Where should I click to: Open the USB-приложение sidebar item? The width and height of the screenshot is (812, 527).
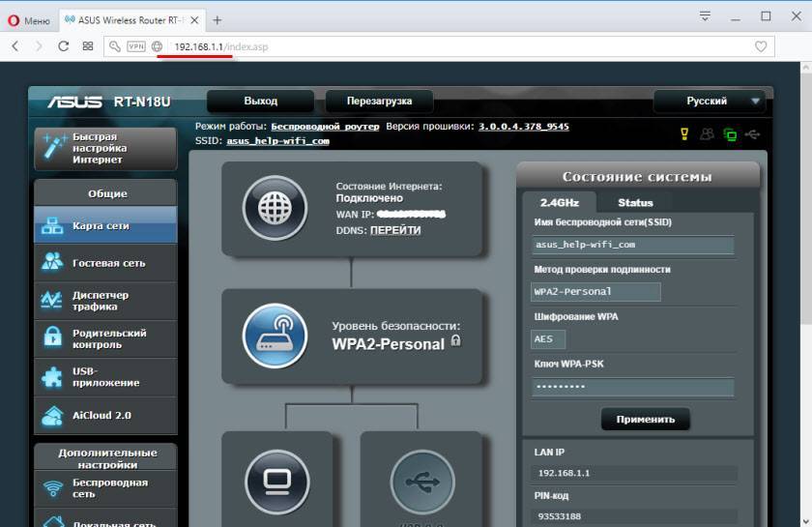click(104, 376)
